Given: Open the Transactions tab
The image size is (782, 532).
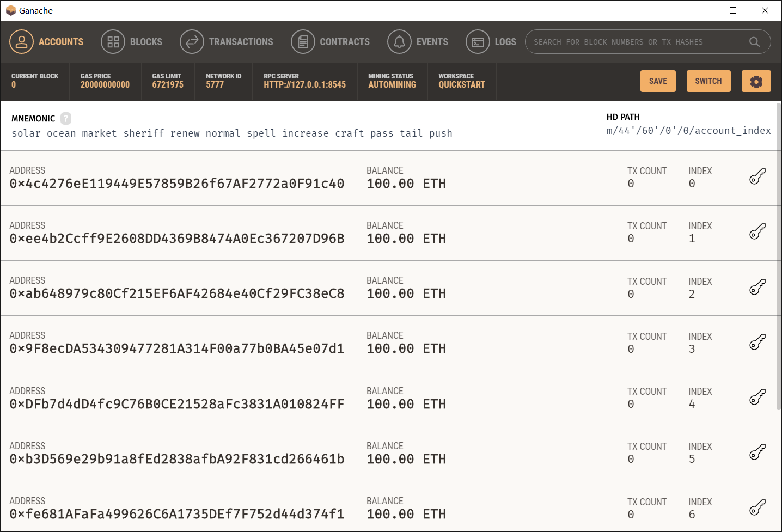Looking at the screenshot, I should click(227, 42).
